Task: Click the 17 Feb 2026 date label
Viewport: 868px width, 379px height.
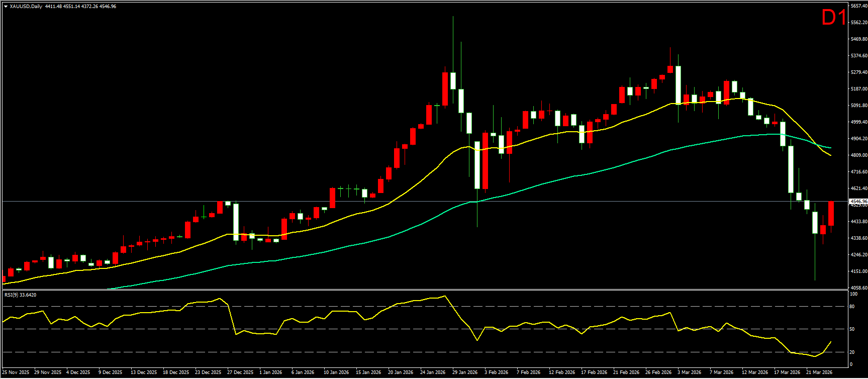Action: click(x=594, y=372)
